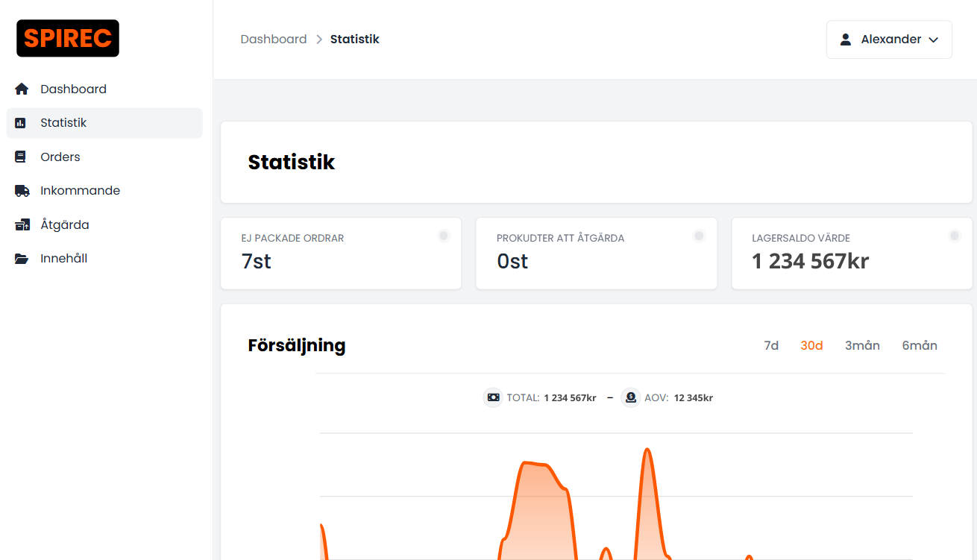Screen dimensions: 977x560
Task: Click the pallet icon beside Åtgärda
Action: [22, 224]
